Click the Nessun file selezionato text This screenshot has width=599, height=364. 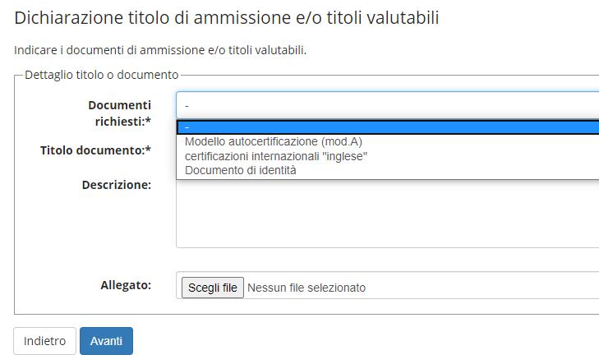point(306,288)
